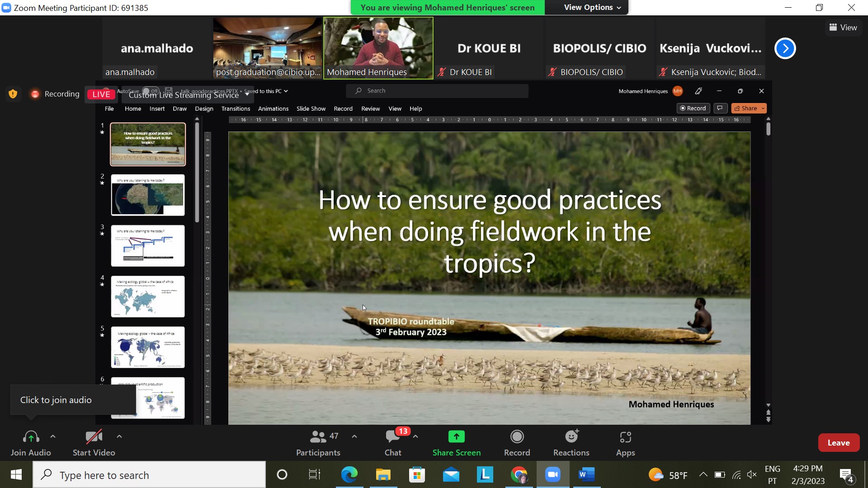Select the Mohamed Henriques video tile
This screenshot has width=868, height=488.
coord(378,48)
